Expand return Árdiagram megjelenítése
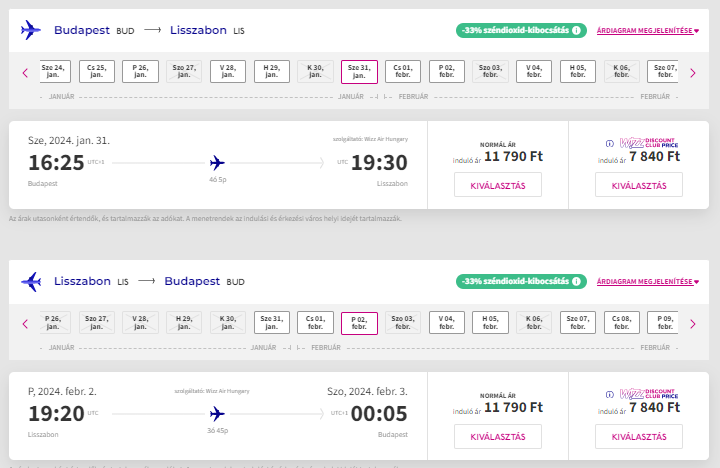 coord(646,282)
